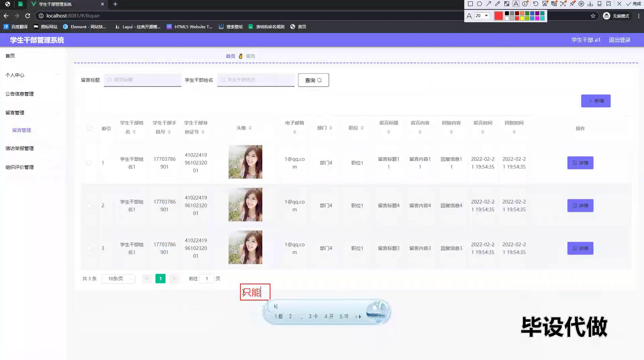Screen dimensions: 644x360
Task: Pick the arrow drawing tool
Action: [488, 4]
